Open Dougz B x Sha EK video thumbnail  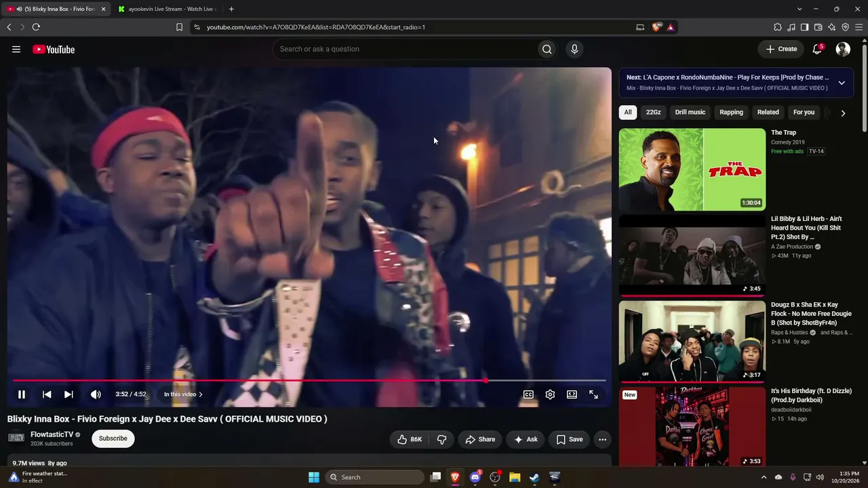point(692,342)
